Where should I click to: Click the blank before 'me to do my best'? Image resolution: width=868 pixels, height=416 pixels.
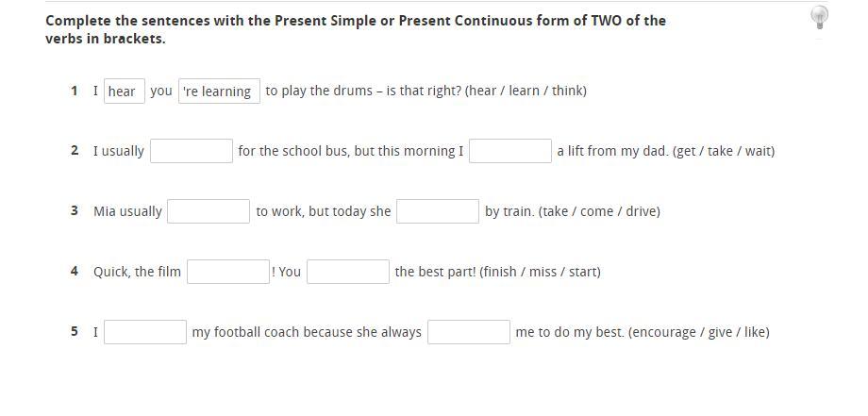tap(468, 332)
